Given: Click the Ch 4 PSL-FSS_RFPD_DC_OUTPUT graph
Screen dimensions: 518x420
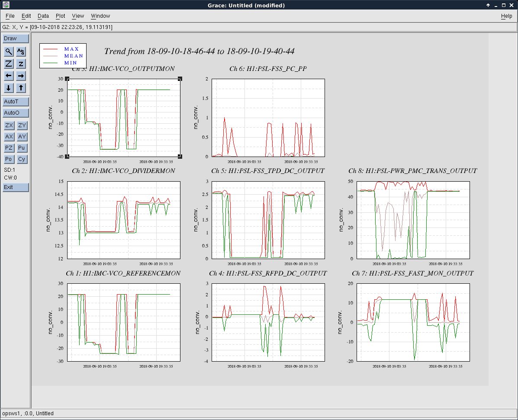Looking at the screenshot, I should click(268, 322).
